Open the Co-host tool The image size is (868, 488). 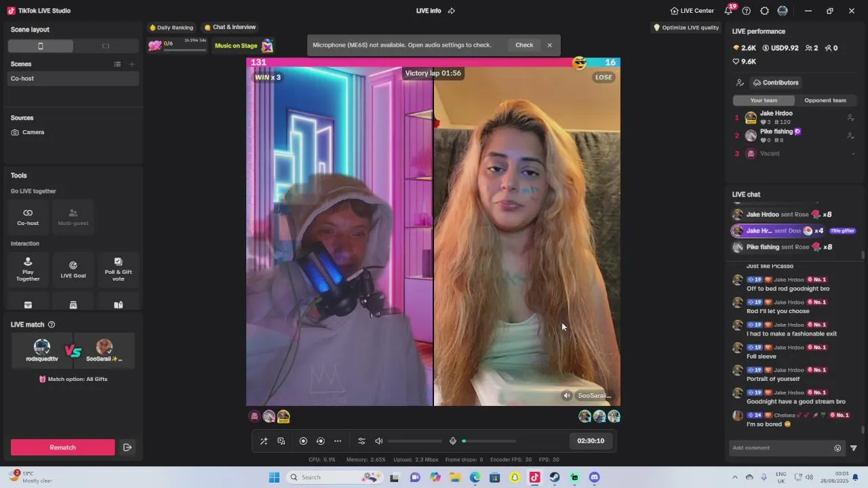28,216
